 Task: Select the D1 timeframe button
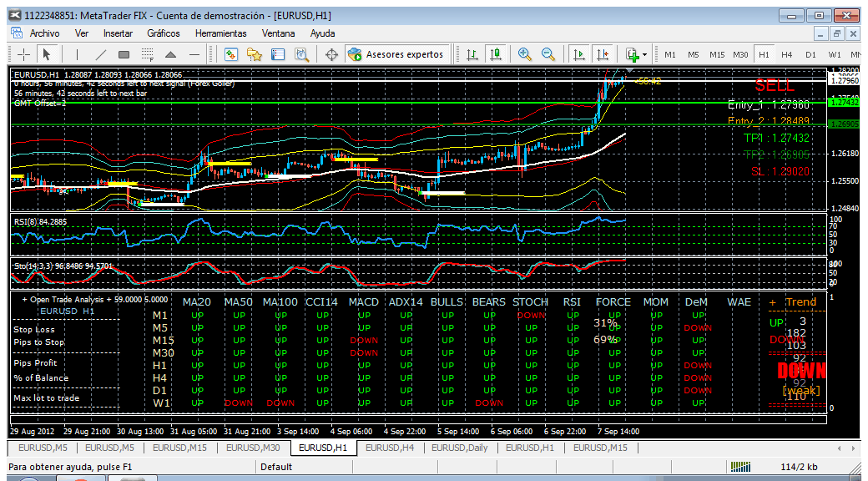click(810, 55)
